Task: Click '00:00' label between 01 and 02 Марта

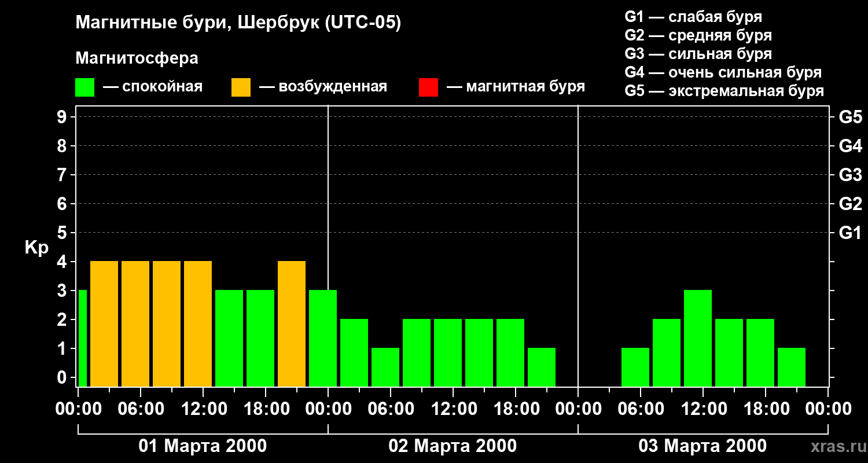Action: coord(328,409)
